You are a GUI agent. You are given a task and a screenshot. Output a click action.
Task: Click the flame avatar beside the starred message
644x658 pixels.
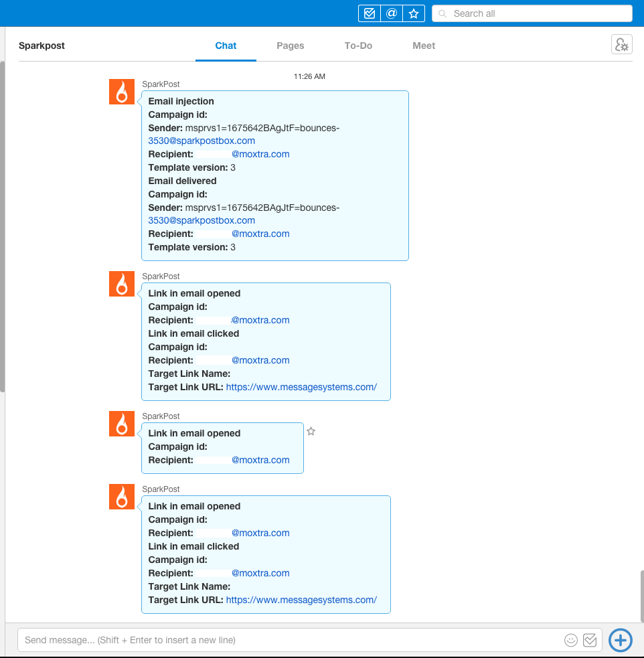122,424
